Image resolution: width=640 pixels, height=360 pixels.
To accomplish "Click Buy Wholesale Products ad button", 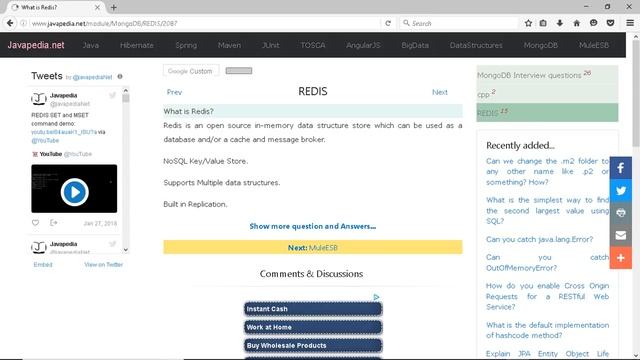I will click(313, 345).
